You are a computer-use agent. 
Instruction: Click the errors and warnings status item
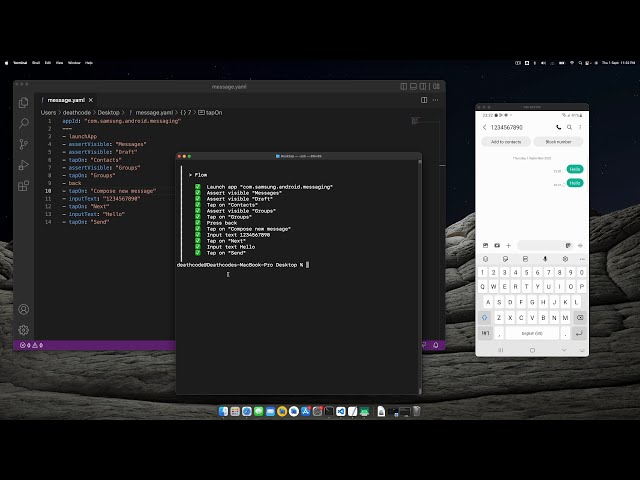(32, 345)
